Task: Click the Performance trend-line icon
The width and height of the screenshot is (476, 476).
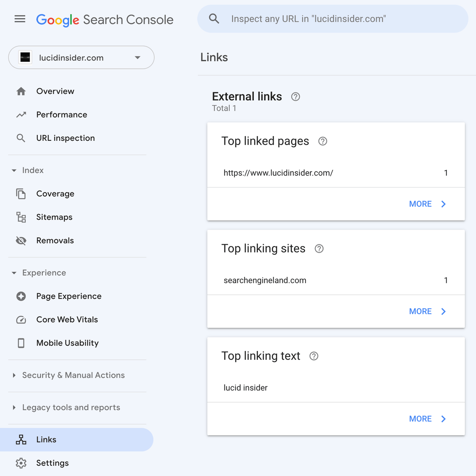Action: coord(21,115)
